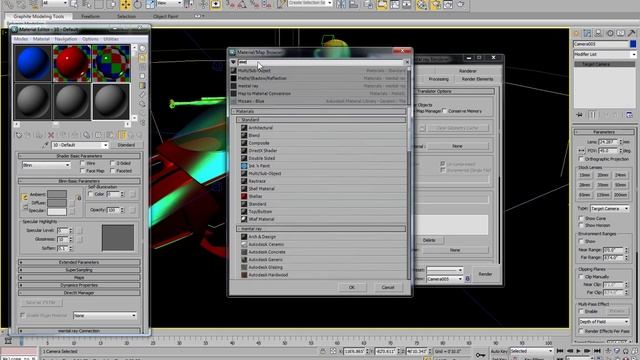640x360 pixels.
Task: Open the Navigation menu in Material Editor
Action: coord(66,39)
